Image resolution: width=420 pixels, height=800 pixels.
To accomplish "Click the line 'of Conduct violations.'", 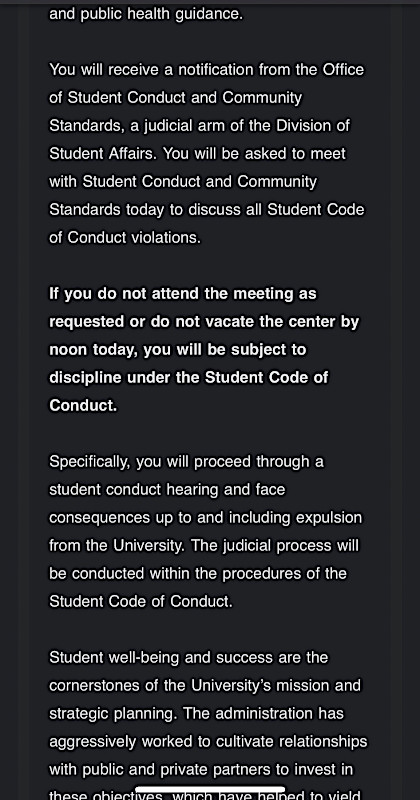I will click(125, 238).
